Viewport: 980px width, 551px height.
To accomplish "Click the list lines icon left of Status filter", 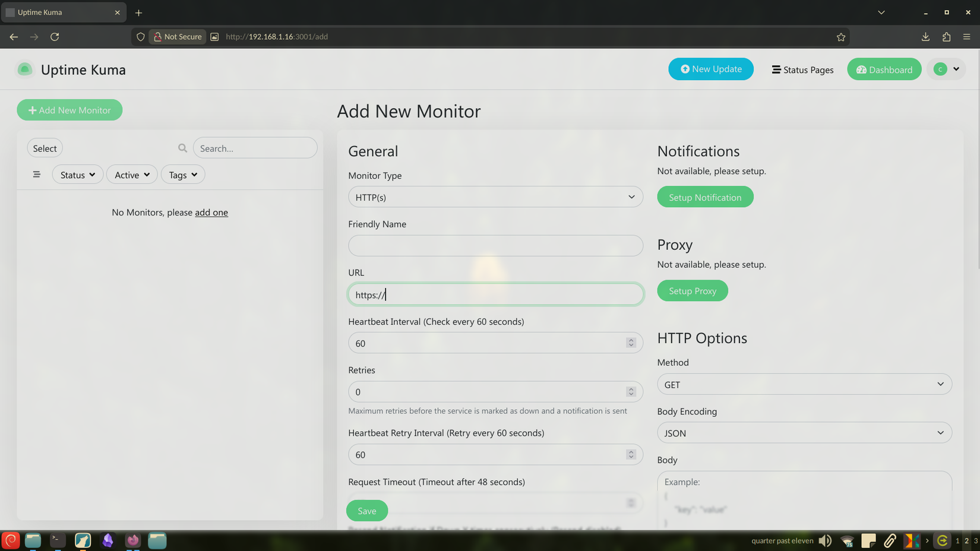I will pos(37,175).
